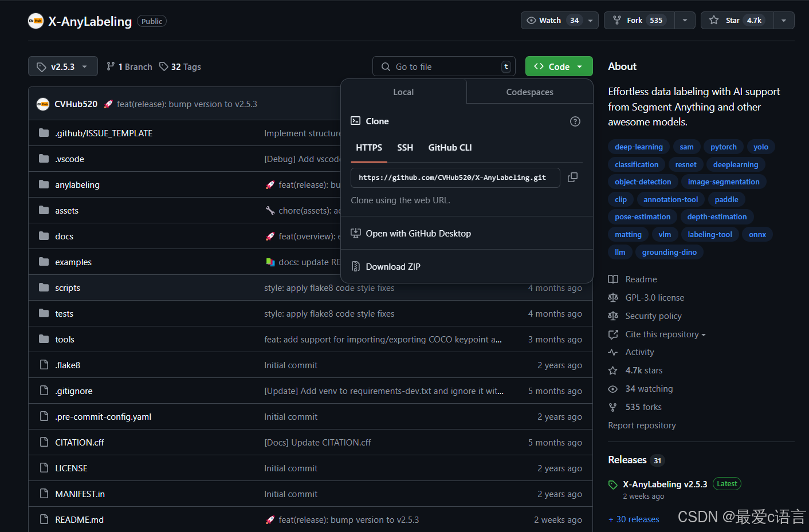Open the GPL-3.0 license link
This screenshot has width=809, height=532.
point(655,298)
